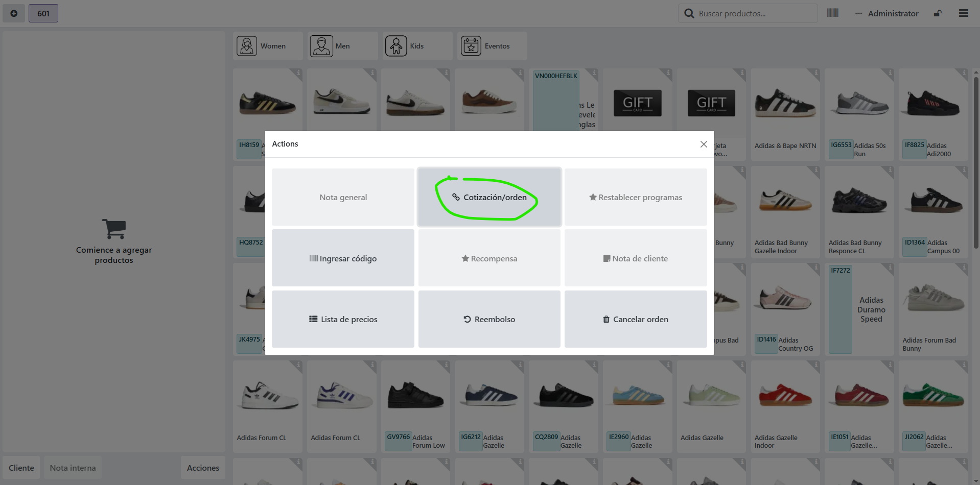Click the Reembolso action
Screen dimensions: 980x485
point(489,319)
